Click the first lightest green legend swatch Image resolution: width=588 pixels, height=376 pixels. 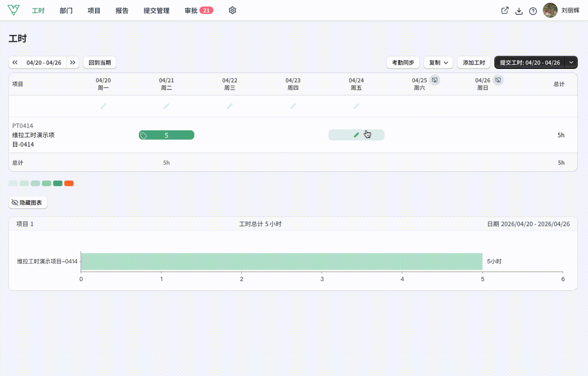[x=13, y=183]
